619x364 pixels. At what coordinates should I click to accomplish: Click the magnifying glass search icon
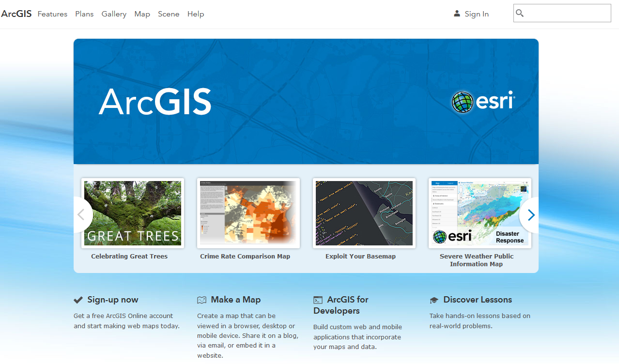coord(520,13)
